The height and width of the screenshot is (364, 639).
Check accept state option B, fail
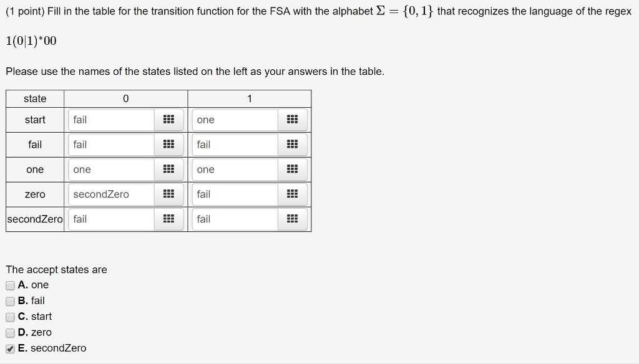click(10, 300)
